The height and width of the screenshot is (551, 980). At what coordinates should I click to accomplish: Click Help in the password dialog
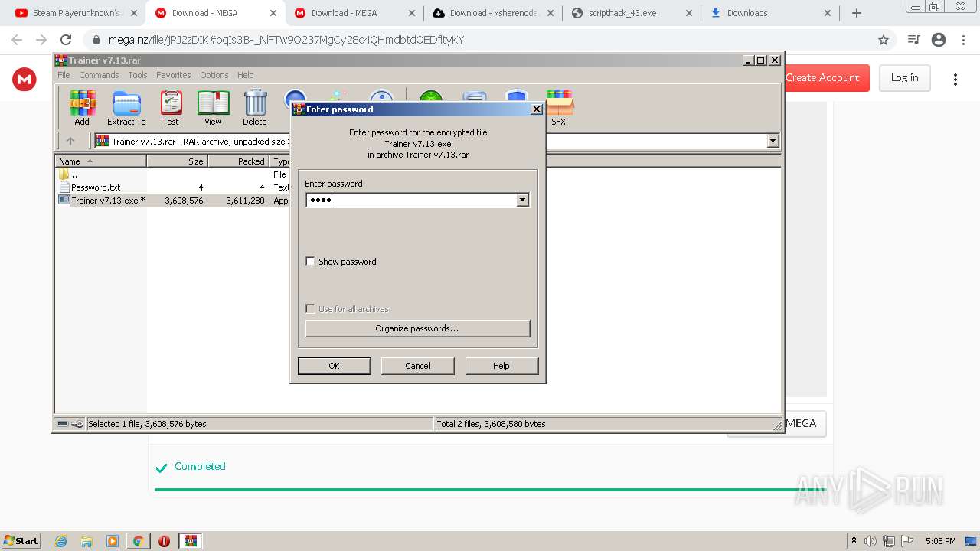click(x=501, y=366)
